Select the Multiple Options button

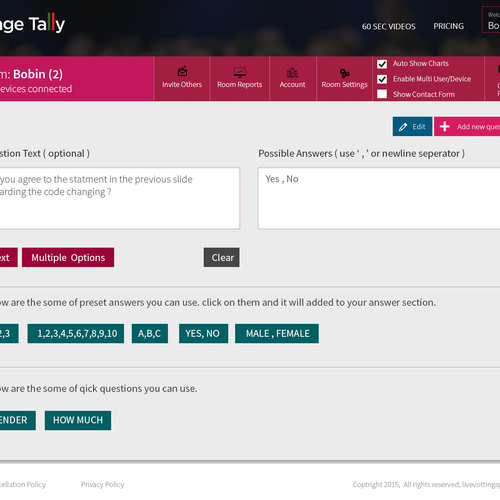coord(68,257)
